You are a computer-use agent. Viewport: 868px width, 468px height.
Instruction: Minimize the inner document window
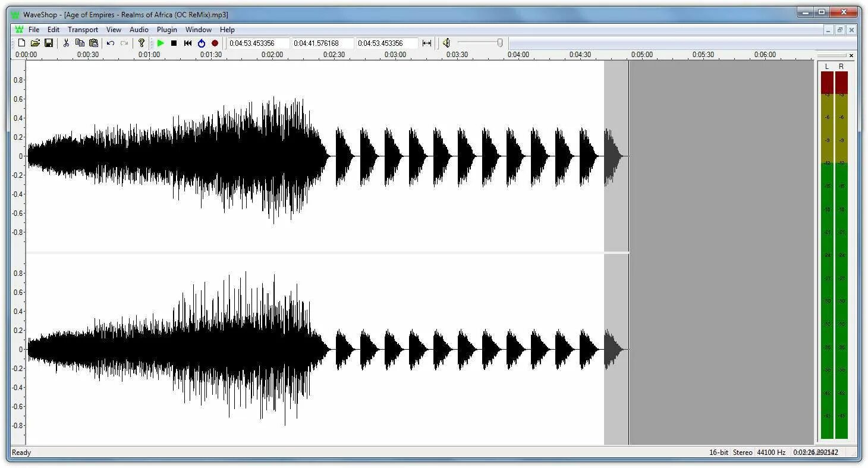(x=829, y=30)
